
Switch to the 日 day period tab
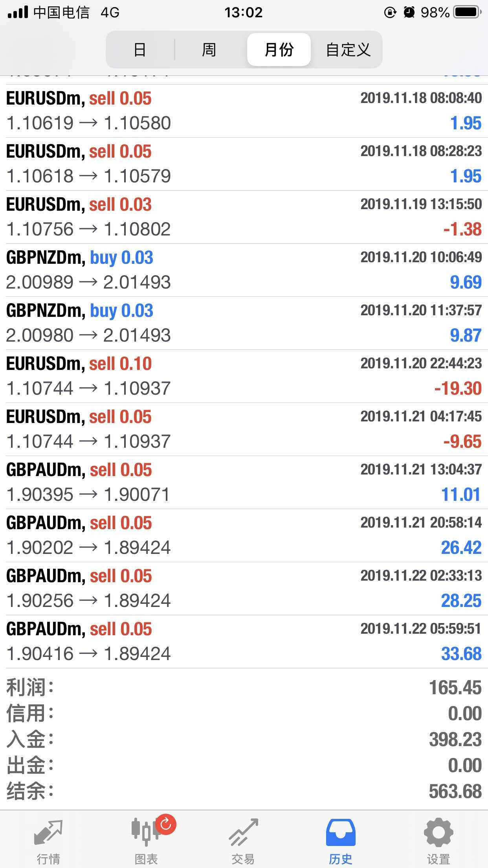coord(140,50)
